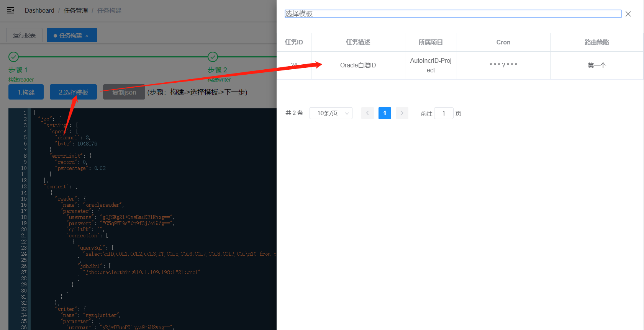644x330 pixels.
Task: Click line number 13 in editor gutter
Action: pyautogui.click(x=24, y=186)
